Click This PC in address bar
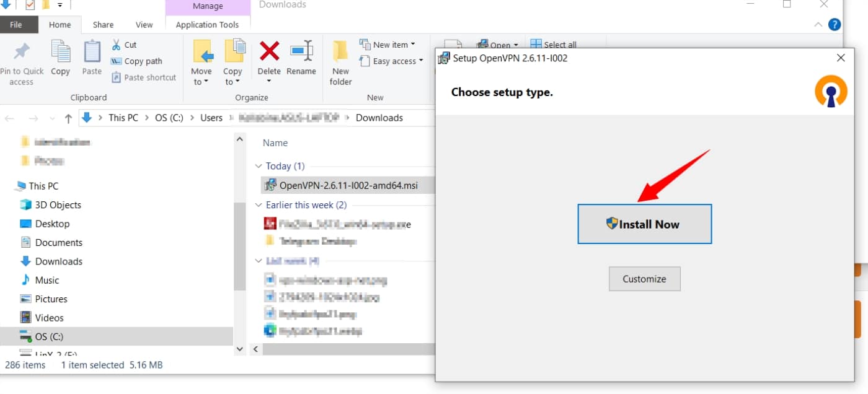 [123, 118]
